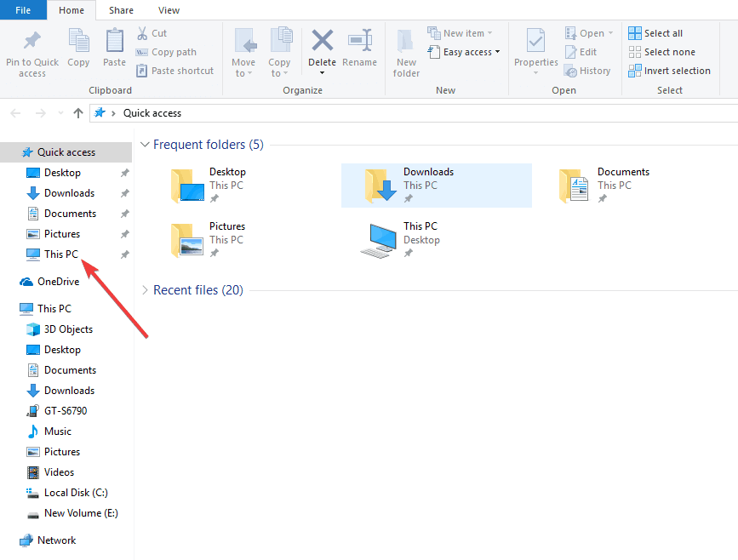
Task: Unpin Desktop using its sidebar pin icon
Action: click(125, 173)
